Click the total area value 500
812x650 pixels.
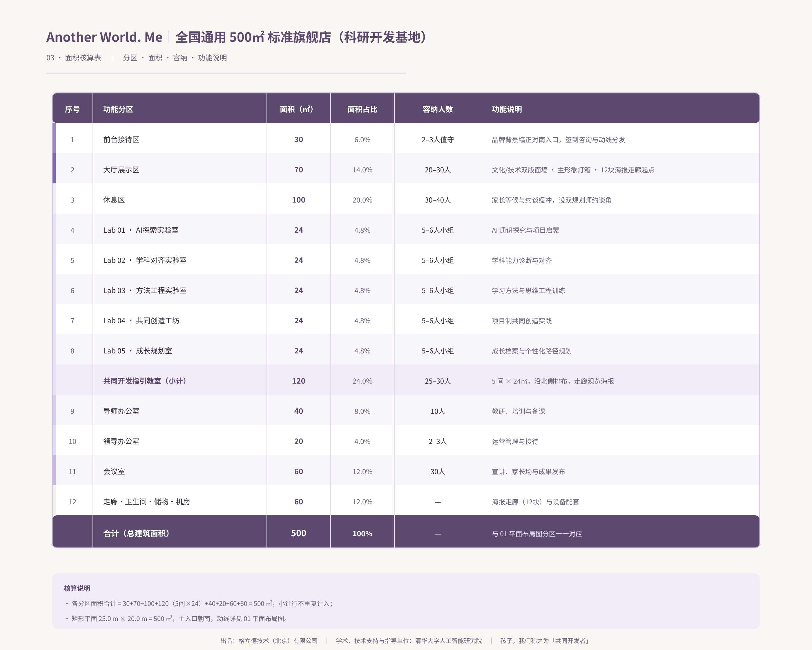point(298,533)
